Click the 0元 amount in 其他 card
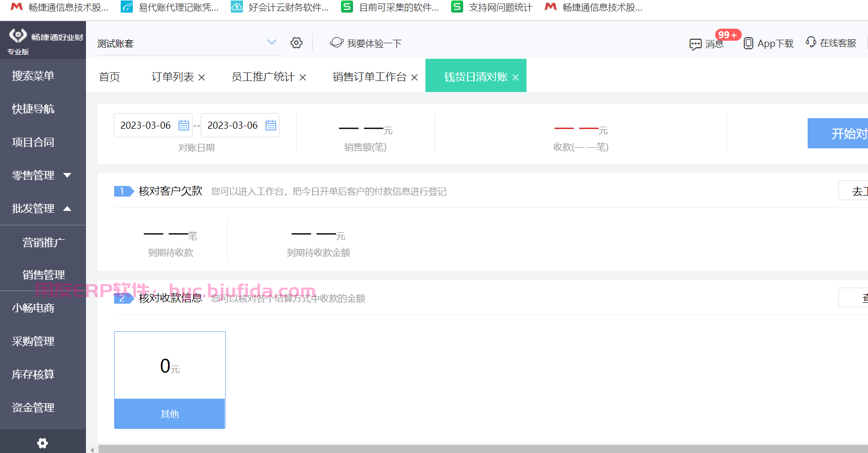The width and height of the screenshot is (868, 453). [x=170, y=367]
